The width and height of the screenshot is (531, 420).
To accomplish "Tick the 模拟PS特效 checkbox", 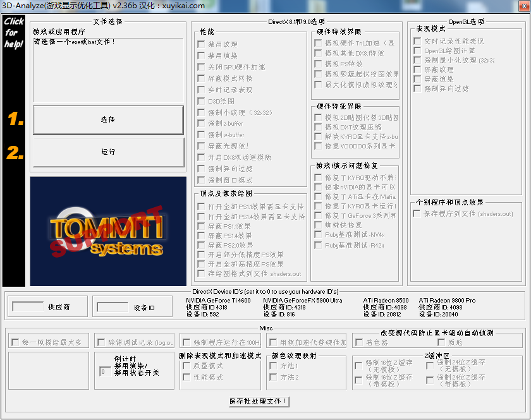I will pyautogui.click(x=318, y=64).
